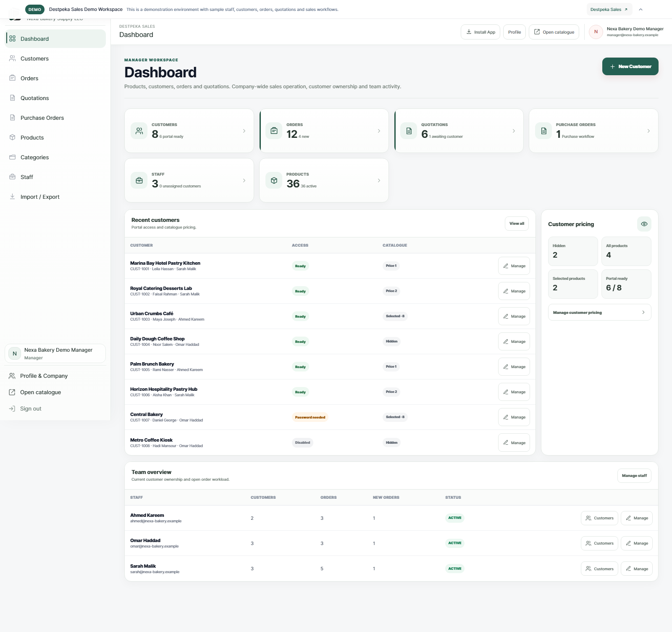Click the Sign out arrow icon
This screenshot has height=632, width=672.
(x=12, y=408)
